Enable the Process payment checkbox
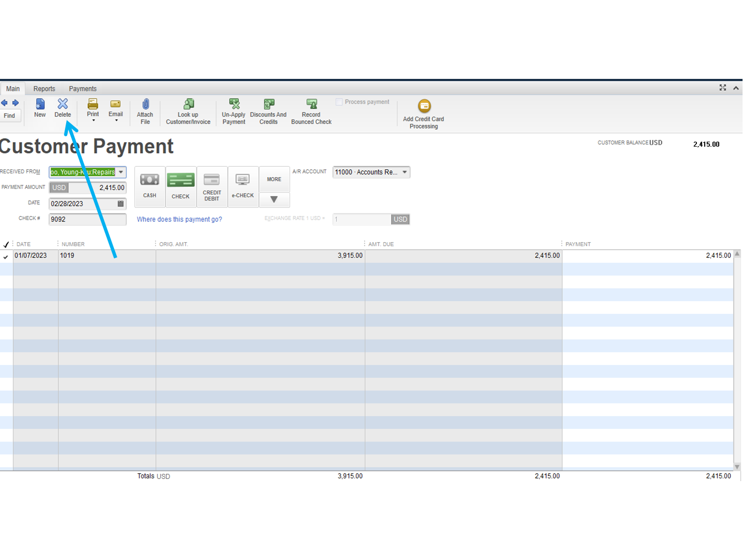This screenshot has width=747, height=560. coord(339,102)
